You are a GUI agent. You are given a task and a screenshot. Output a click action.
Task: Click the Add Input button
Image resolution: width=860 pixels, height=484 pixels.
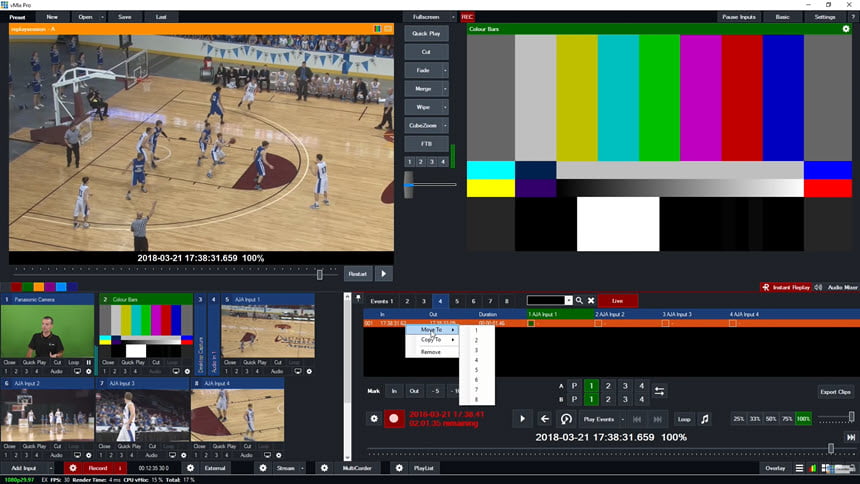24,468
